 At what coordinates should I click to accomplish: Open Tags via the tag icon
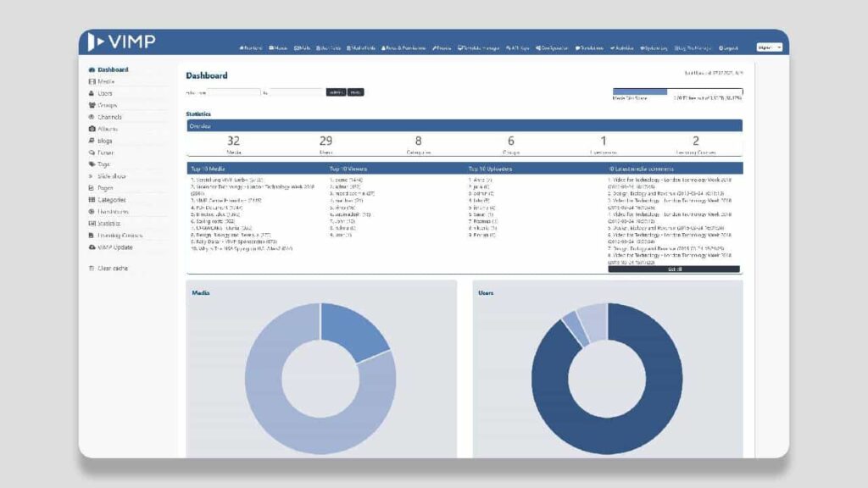pos(92,164)
